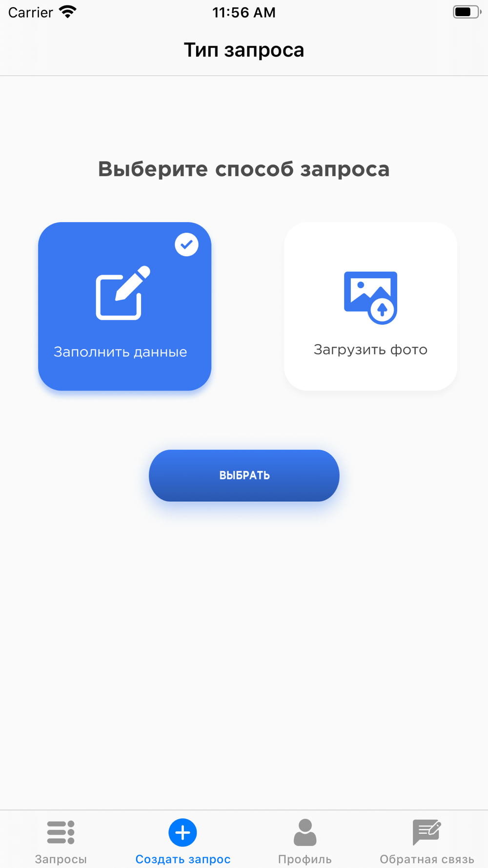Click the Заполнить данные label text
Screen dimensions: 488x868
(x=121, y=352)
